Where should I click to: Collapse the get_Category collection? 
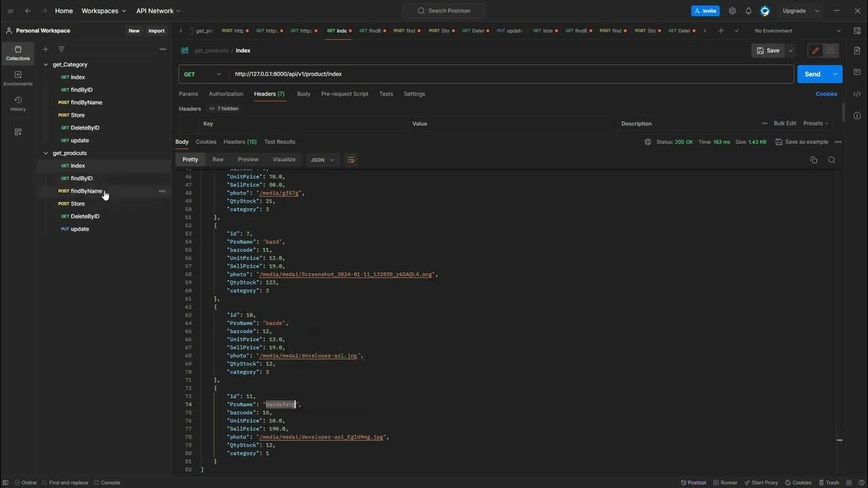[x=46, y=64]
